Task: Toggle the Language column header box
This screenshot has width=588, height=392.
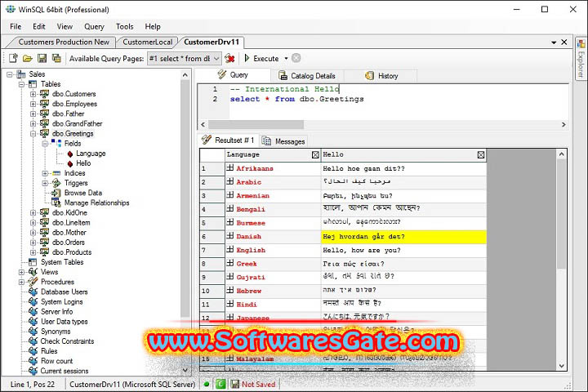Action: point(315,154)
